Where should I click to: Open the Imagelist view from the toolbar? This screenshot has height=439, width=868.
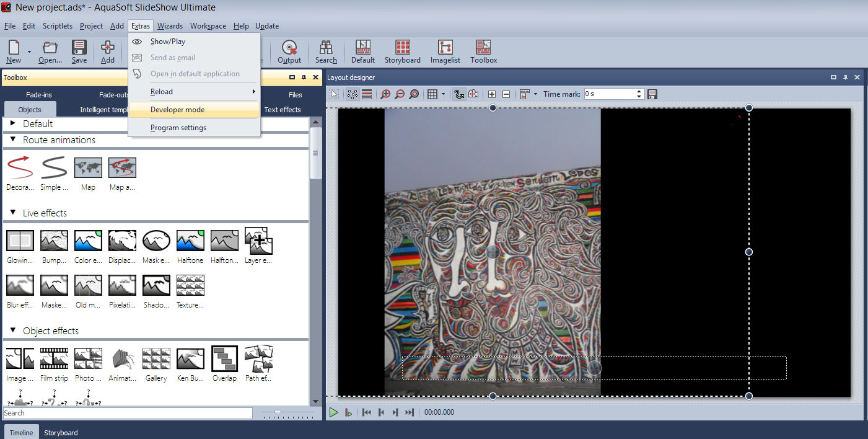tap(445, 52)
